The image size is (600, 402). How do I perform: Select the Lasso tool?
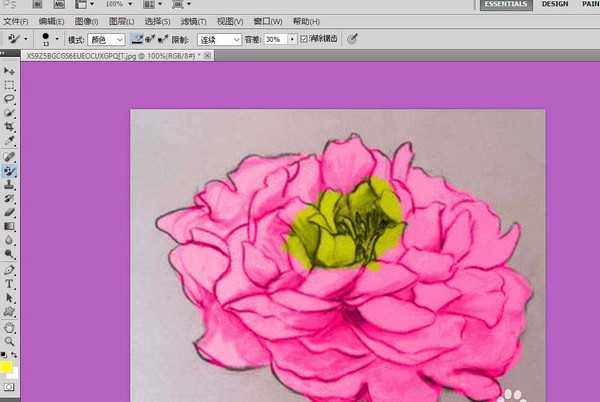10,100
